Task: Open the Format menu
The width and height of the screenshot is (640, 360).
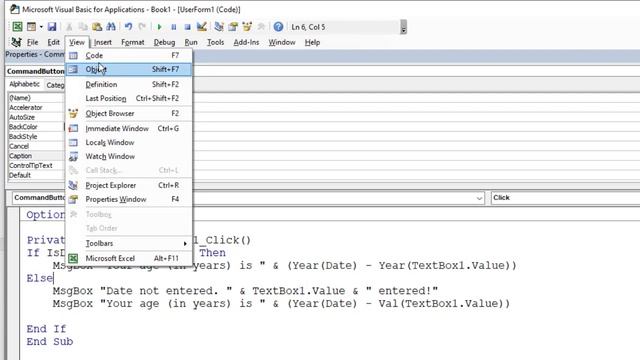Action: tap(133, 42)
